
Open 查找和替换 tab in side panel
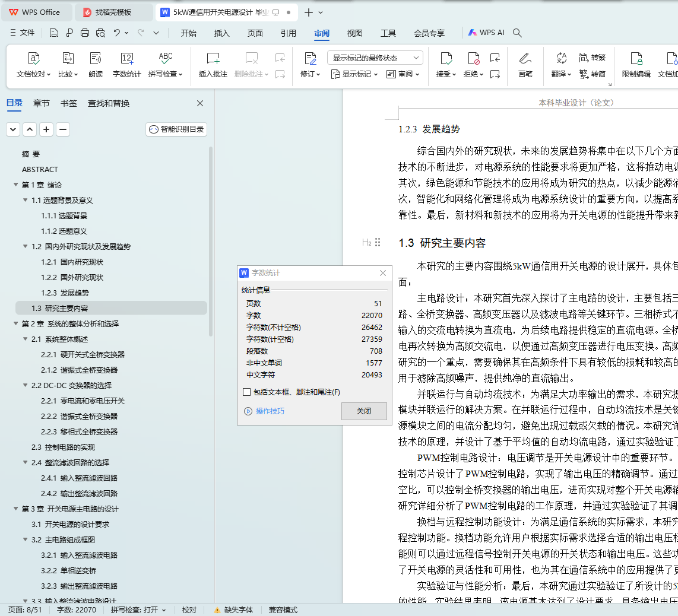109,103
